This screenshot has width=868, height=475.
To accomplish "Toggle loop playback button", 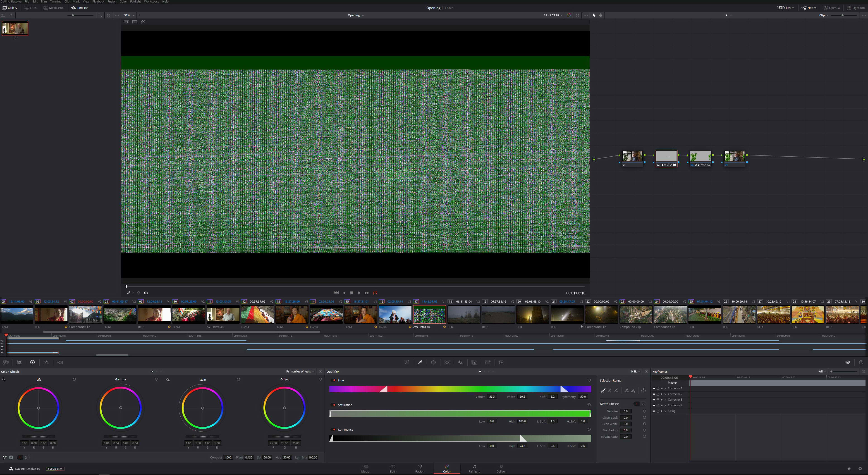I will [x=375, y=293].
